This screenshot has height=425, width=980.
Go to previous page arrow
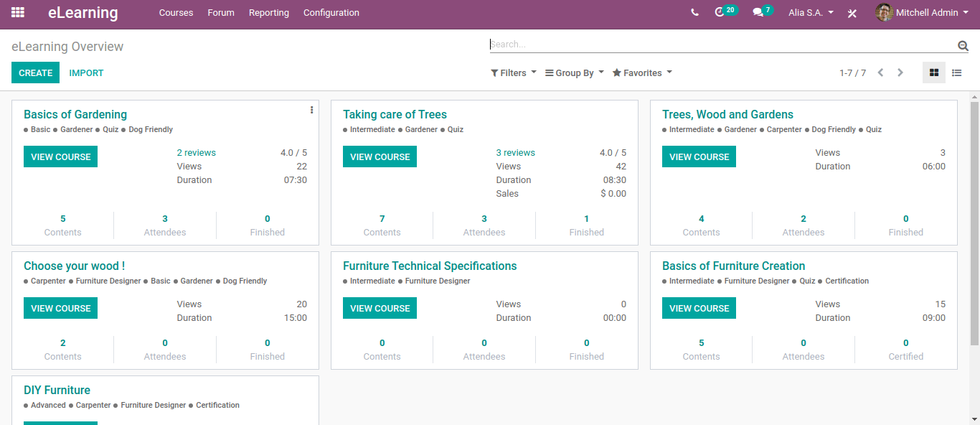tap(880, 73)
